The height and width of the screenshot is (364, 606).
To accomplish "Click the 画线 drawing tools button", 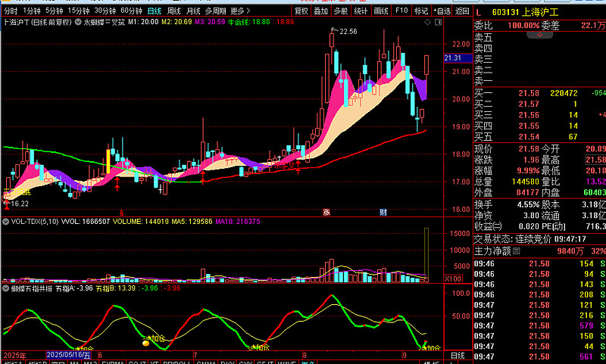I will coord(381,11).
